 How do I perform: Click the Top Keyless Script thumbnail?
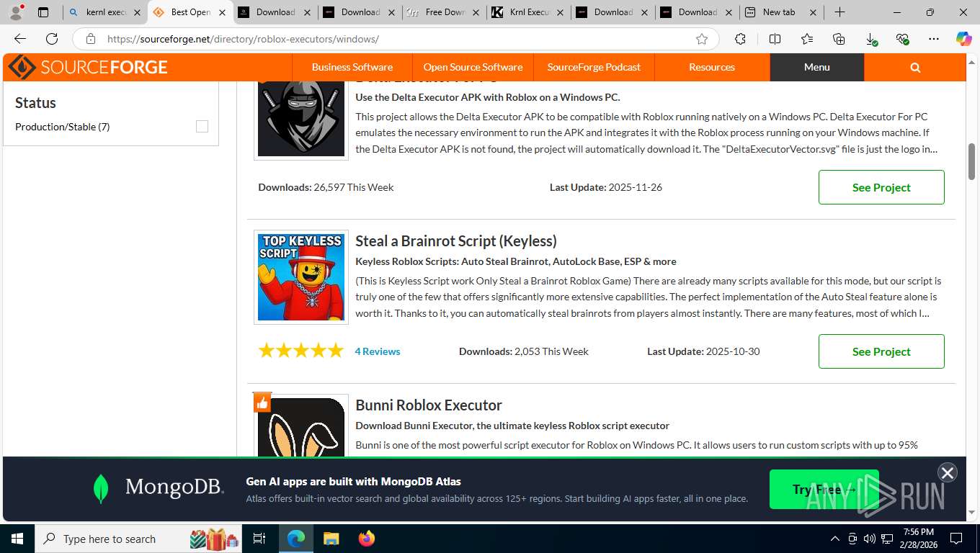[x=301, y=277]
